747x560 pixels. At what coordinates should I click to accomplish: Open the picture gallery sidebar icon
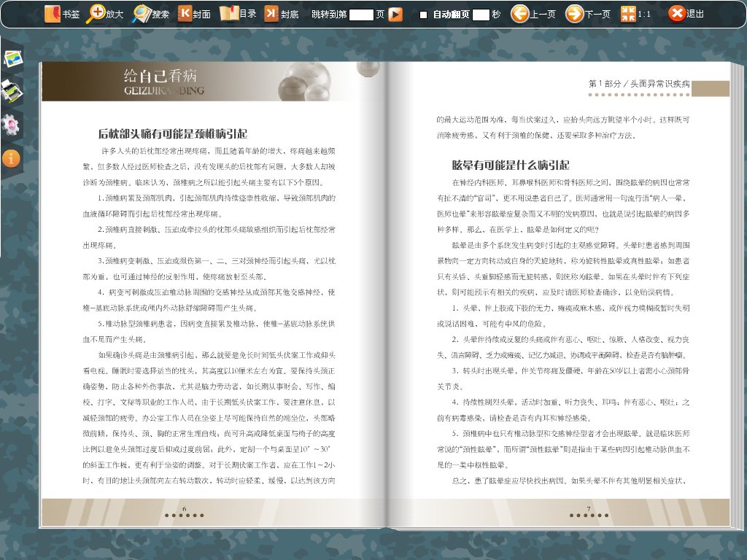pos(13,58)
